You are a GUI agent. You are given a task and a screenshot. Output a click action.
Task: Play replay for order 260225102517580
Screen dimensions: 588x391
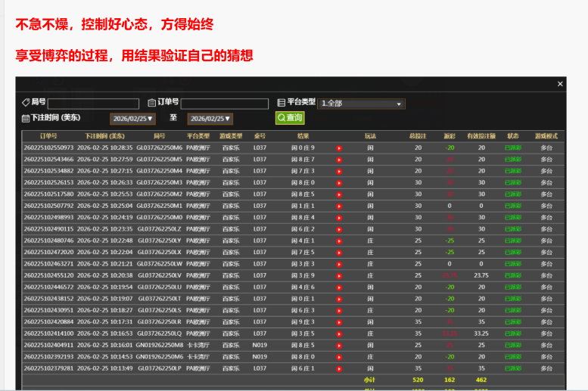tap(339, 194)
